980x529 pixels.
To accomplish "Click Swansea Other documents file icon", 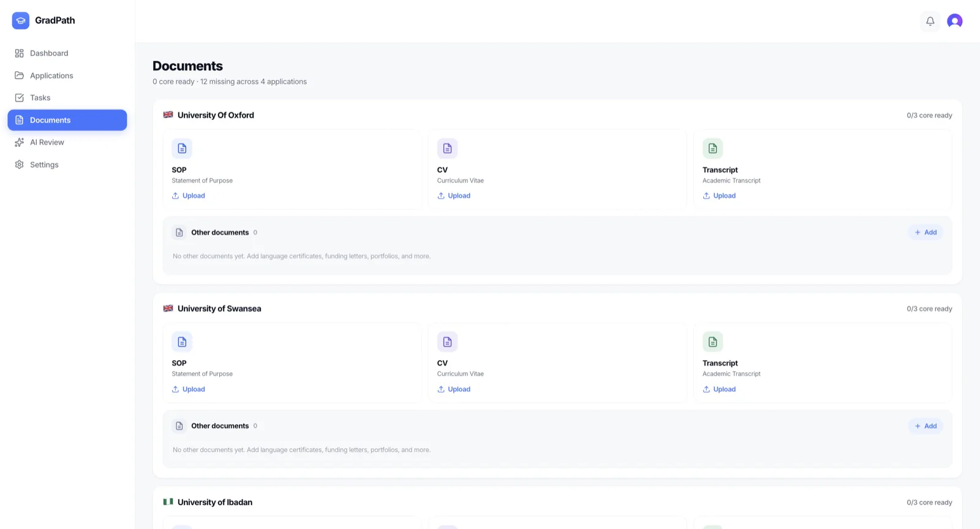I will click(179, 426).
